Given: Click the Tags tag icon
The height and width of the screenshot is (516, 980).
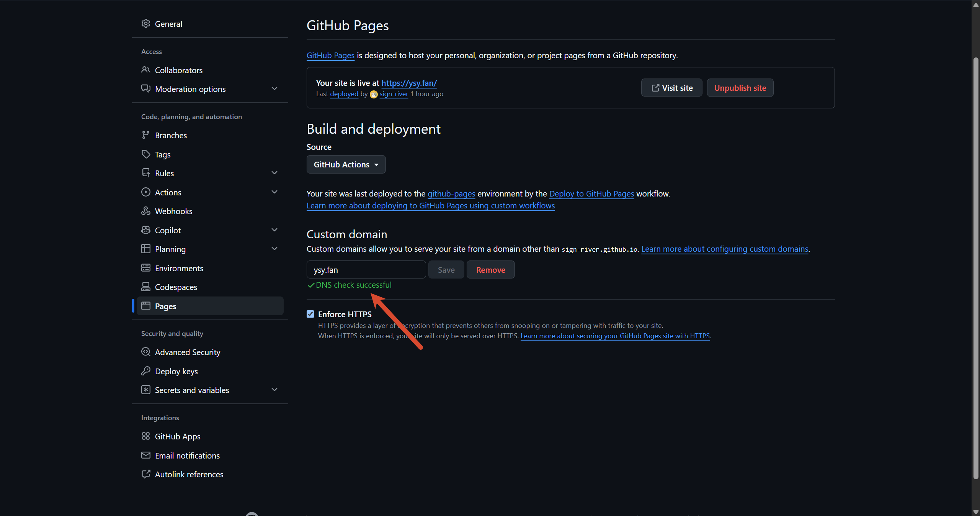Looking at the screenshot, I should (x=145, y=154).
